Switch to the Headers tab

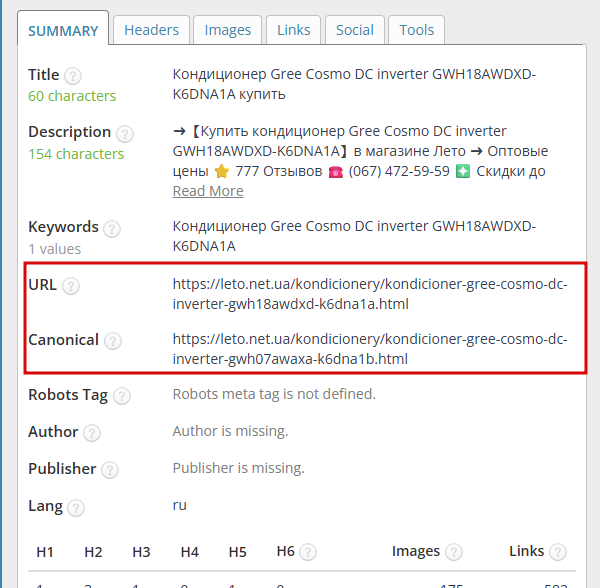point(152,30)
